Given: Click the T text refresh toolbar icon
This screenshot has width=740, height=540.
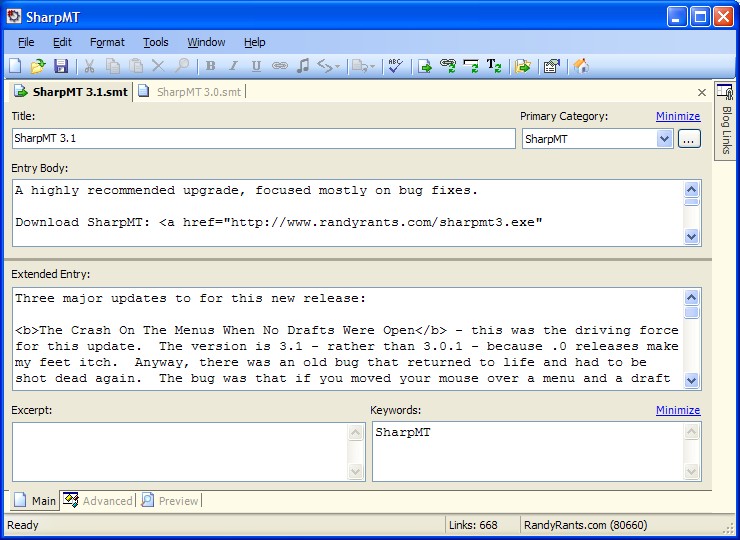Looking at the screenshot, I should click(494, 66).
